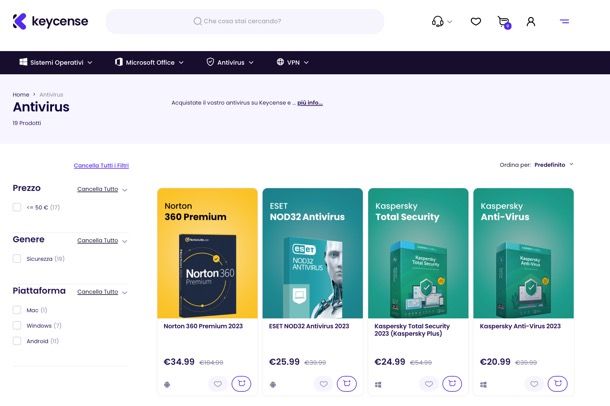Tick the <= 50 € price checkbox
The height and width of the screenshot is (406, 610).
[17, 207]
